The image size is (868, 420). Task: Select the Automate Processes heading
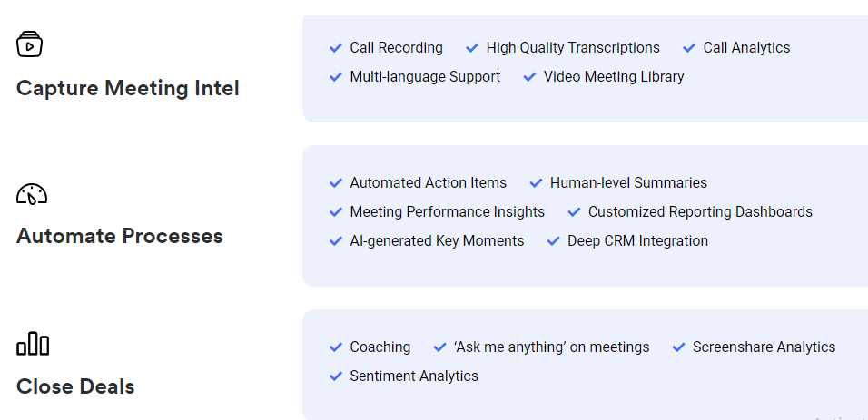coord(120,236)
